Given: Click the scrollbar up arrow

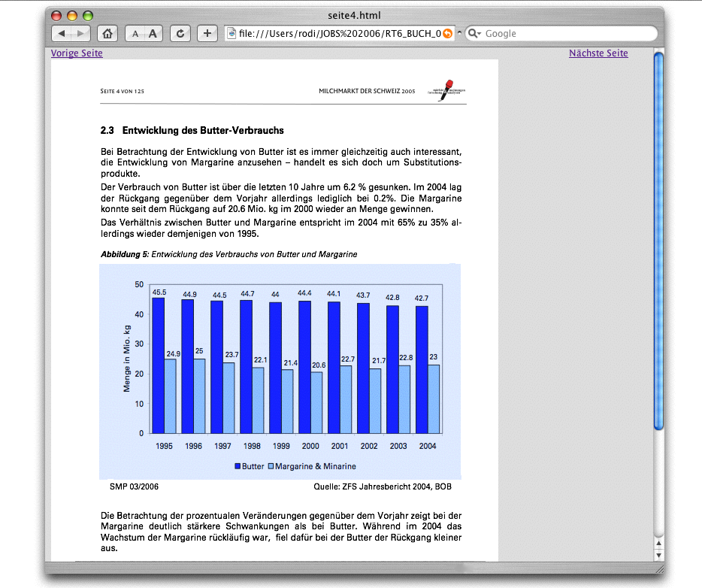Looking at the screenshot, I should tap(658, 543).
